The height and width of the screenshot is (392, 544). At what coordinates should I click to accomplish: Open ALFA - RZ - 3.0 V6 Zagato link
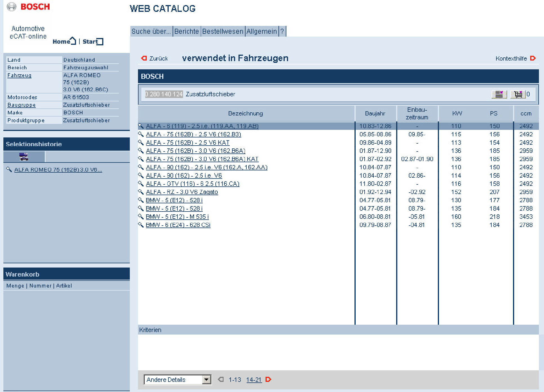[182, 192]
